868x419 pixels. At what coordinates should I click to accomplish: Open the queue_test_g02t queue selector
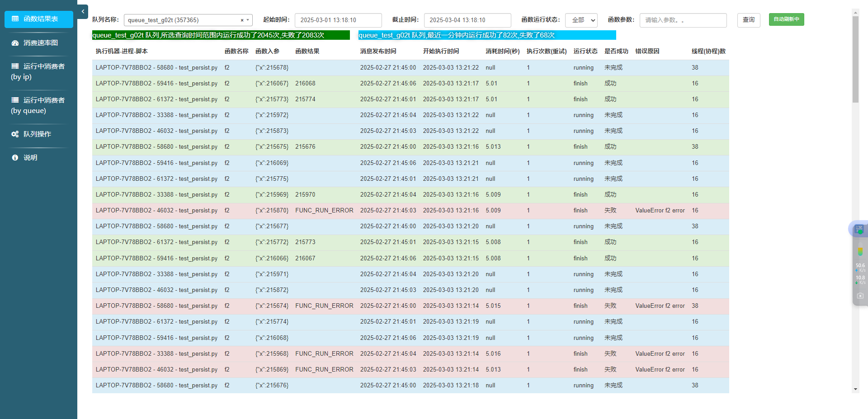tap(188, 20)
